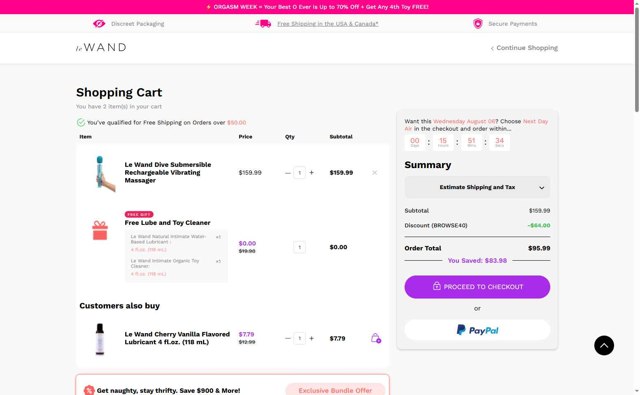Click quantity field for Free Lube and Toy Cleaner
Image resolution: width=640 pixels, height=395 pixels.
point(300,247)
